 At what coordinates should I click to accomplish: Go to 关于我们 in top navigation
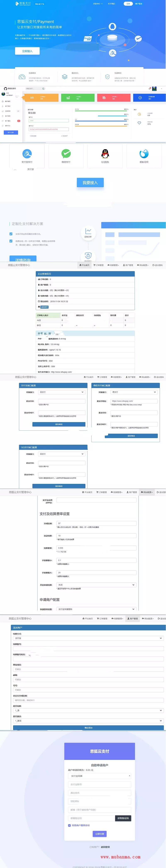[x=111, y=4]
